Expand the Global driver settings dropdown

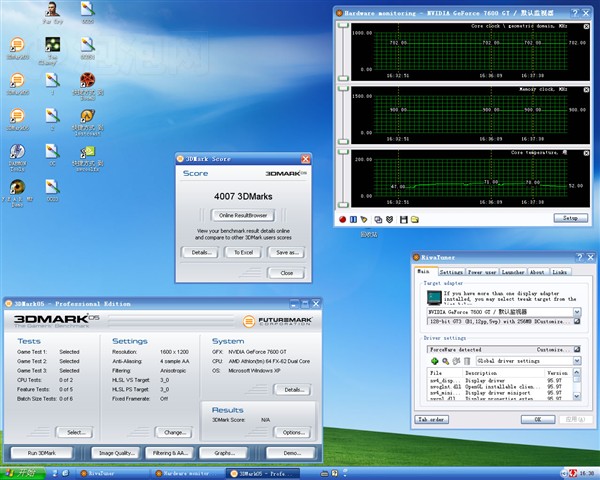[577, 361]
